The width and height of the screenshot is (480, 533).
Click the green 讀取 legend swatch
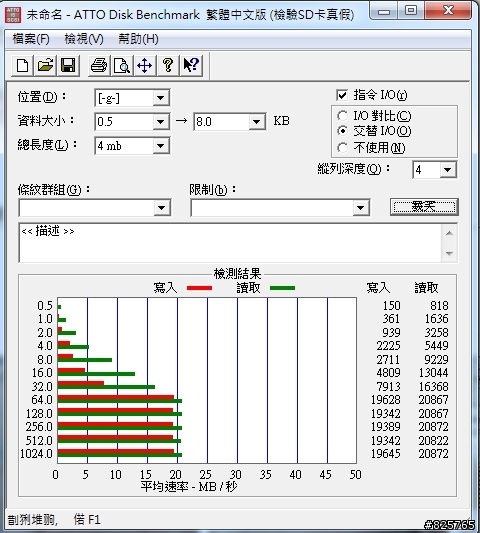pyautogui.click(x=282, y=288)
